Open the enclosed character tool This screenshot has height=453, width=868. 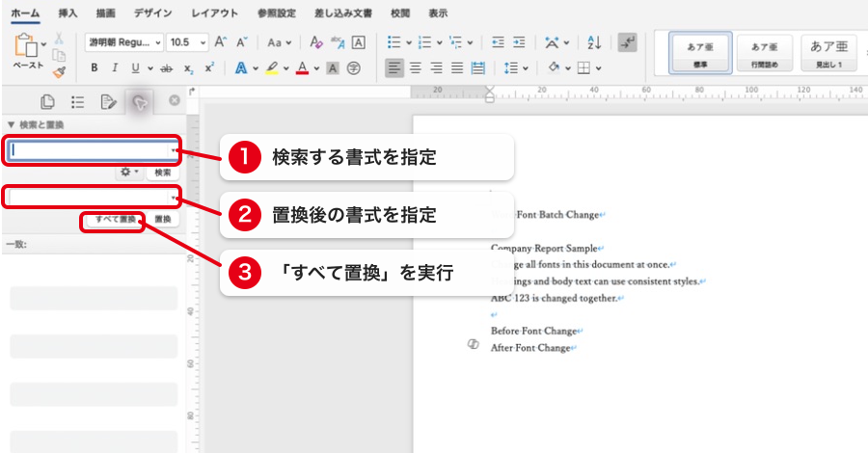pyautogui.click(x=353, y=68)
